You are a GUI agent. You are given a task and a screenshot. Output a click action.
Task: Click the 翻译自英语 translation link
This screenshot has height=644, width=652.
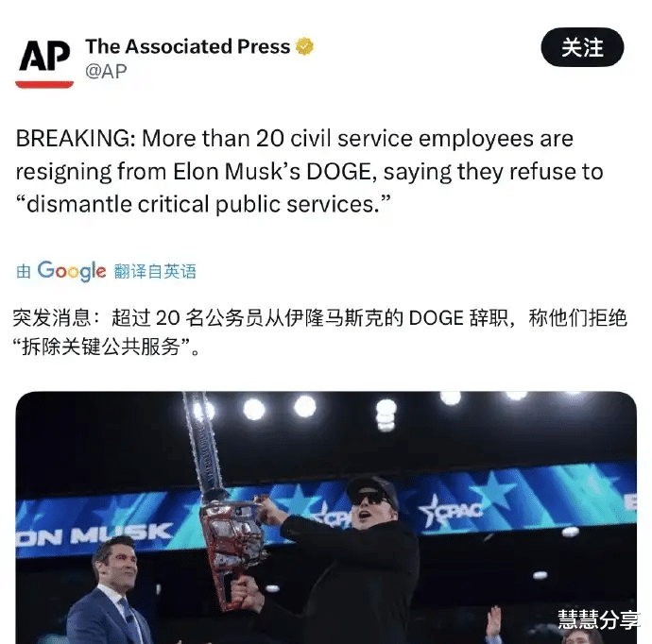[155, 271]
